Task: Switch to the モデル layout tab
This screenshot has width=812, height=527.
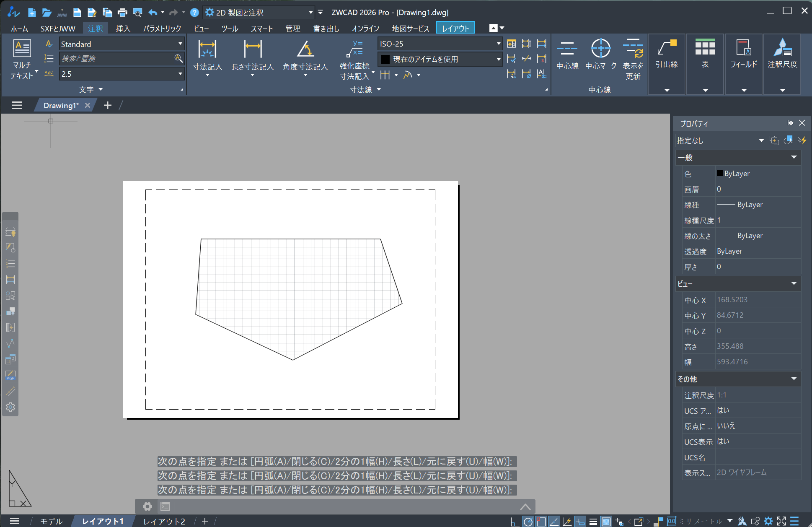Action: pyautogui.click(x=51, y=521)
